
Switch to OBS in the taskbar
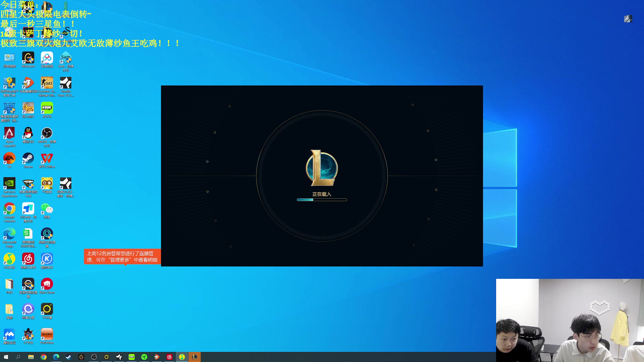point(94,357)
